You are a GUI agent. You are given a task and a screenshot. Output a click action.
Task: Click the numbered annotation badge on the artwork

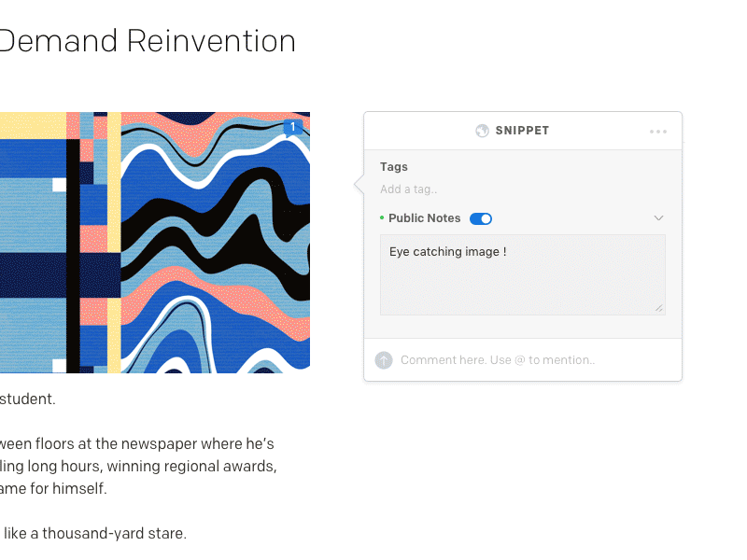point(293,126)
